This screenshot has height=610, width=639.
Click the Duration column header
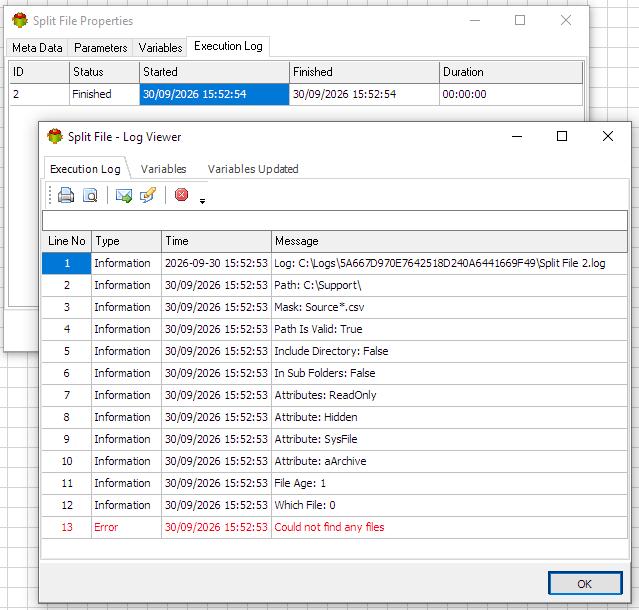[511, 72]
